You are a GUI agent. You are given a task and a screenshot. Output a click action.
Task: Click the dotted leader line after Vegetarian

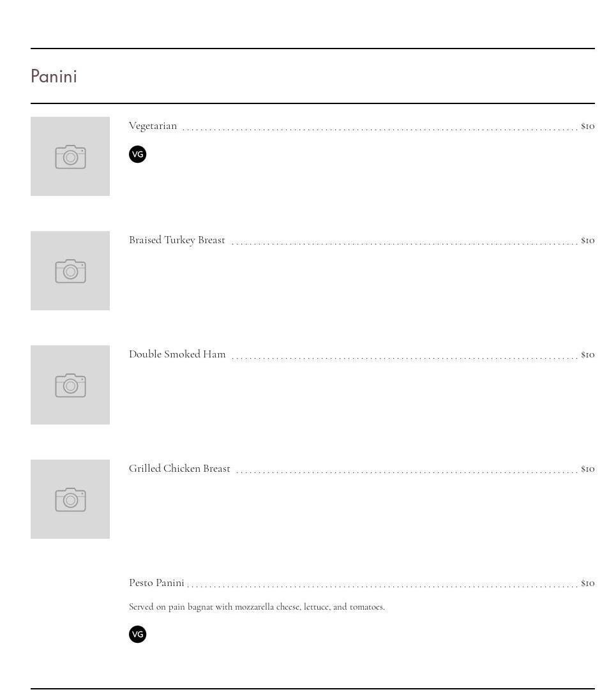point(380,128)
